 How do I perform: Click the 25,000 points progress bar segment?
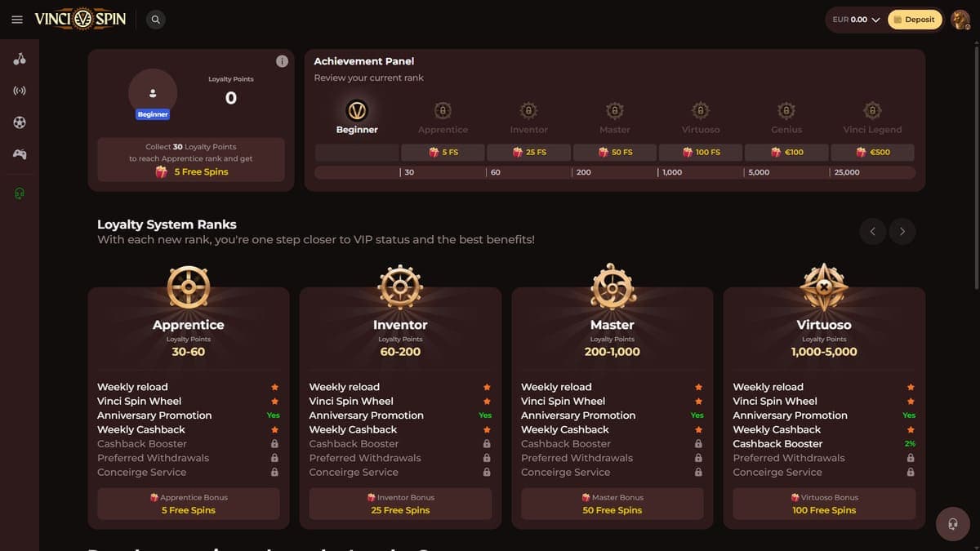click(x=873, y=172)
